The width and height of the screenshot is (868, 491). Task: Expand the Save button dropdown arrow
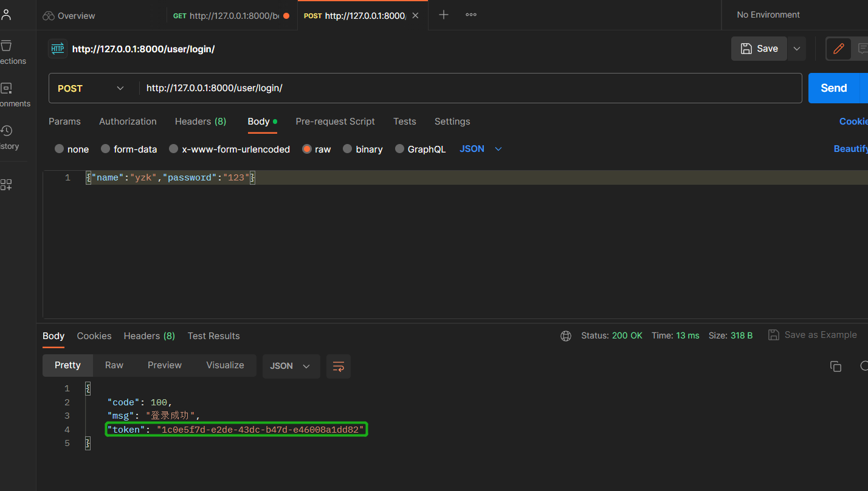[x=797, y=49]
